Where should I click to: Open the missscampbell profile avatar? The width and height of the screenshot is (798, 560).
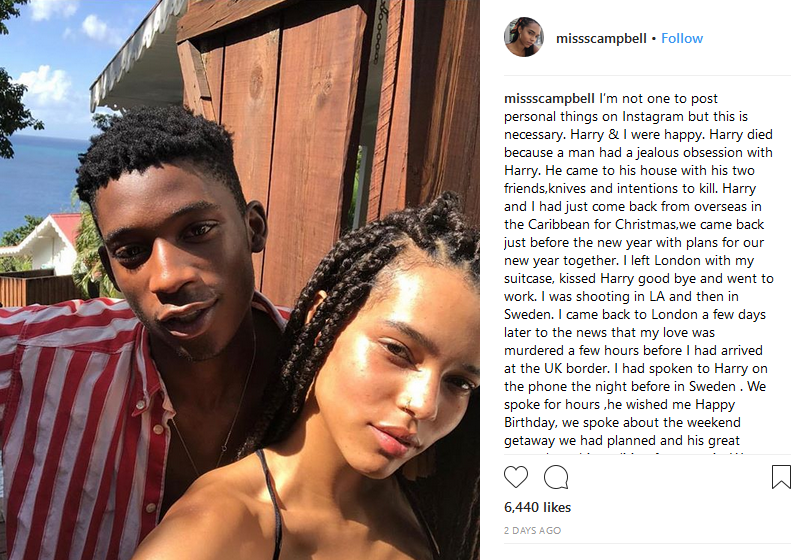tap(524, 37)
